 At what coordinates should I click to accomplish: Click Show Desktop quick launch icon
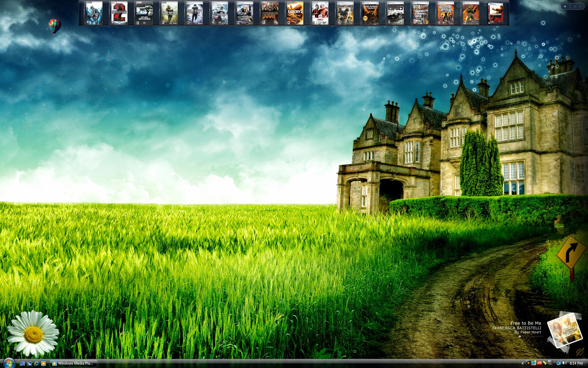click(22, 363)
